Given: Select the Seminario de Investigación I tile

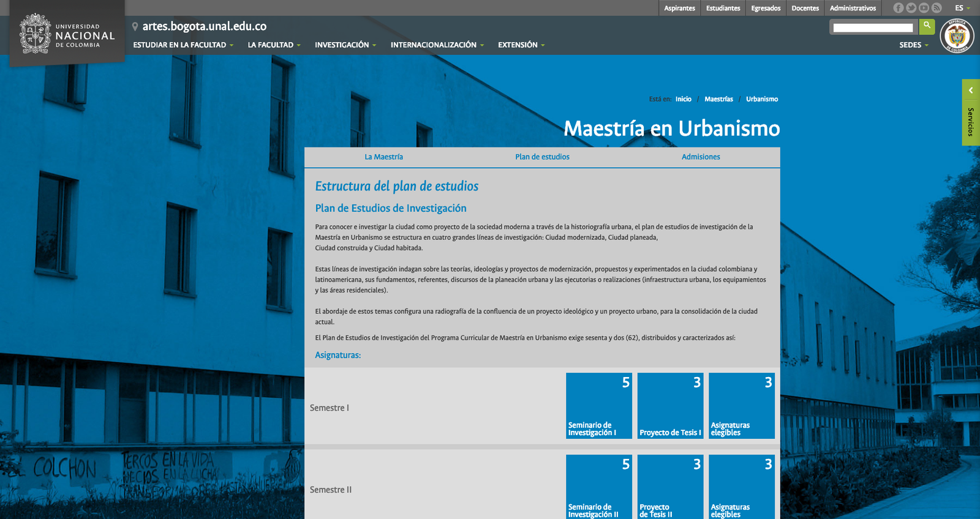Looking at the screenshot, I should pos(598,406).
